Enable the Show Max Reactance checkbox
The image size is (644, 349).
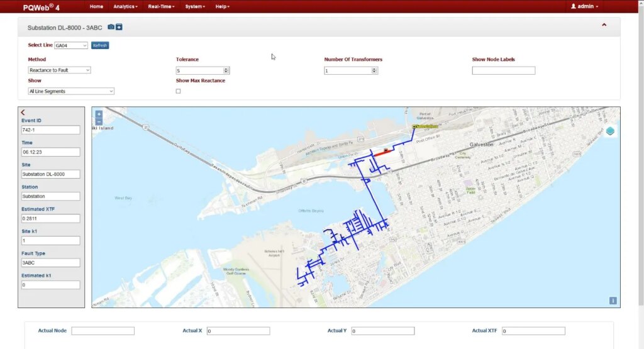coord(178,91)
